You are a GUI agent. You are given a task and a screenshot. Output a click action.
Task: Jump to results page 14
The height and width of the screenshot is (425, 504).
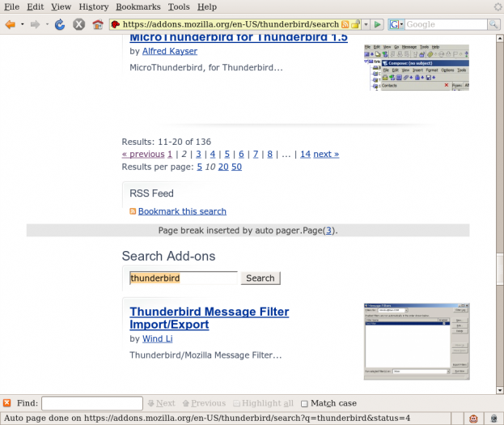(x=305, y=154)
